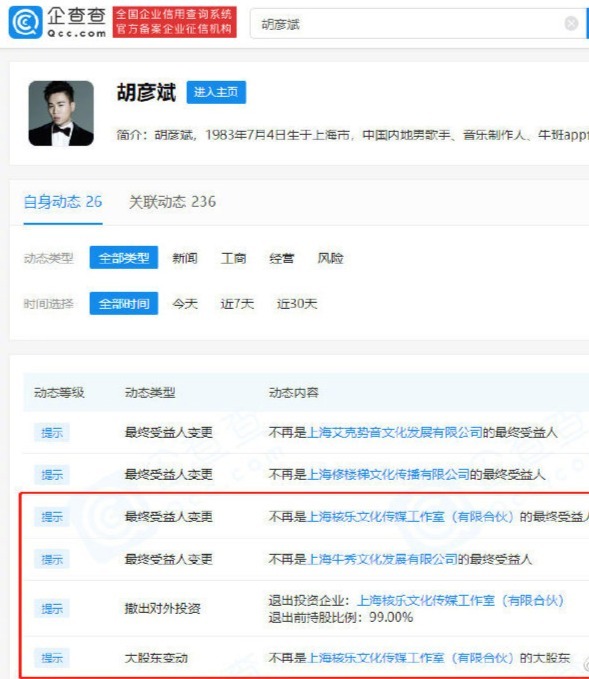The width and height of the screenshot is (589, 679).
Task: Click the 进入主页 button
Action: 216,92
